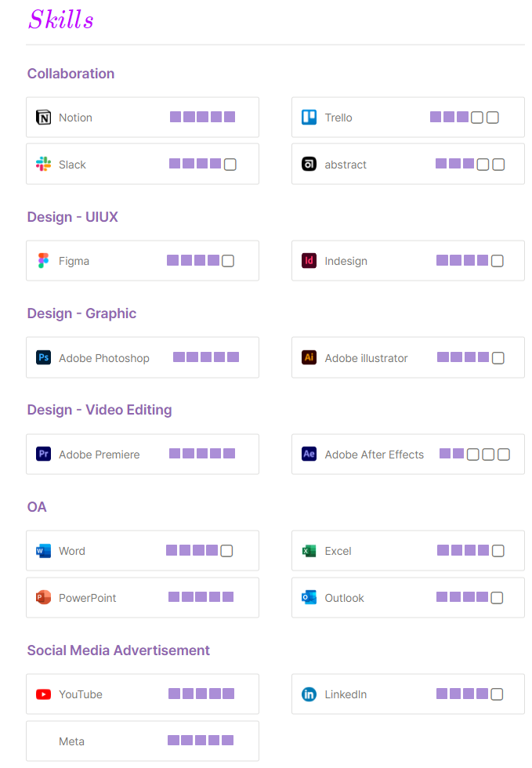Select the abstract label text
This screenshot has height=768, width=532.
pyautogui.click(x=346, y=165)
